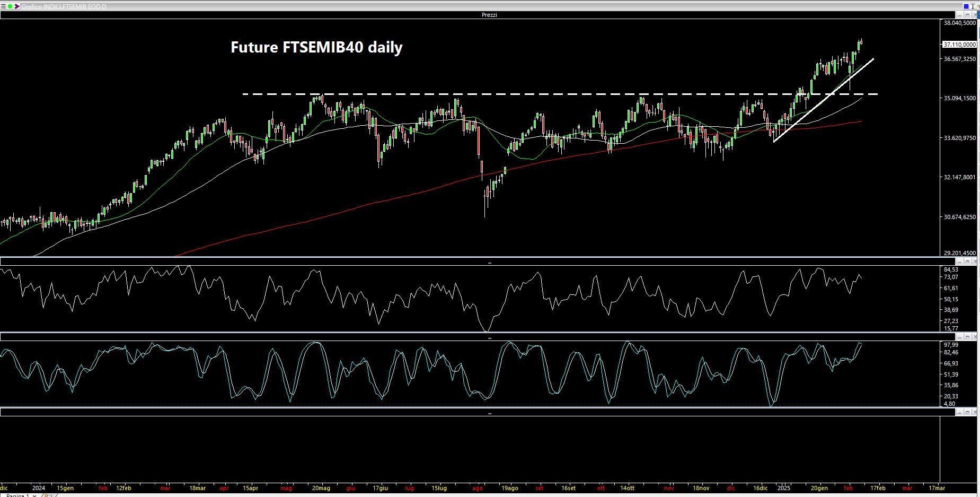Maximize the RSI indicator pane
Image resolution: width=980 pixels, height=497 pixels.
pos(967,261)
